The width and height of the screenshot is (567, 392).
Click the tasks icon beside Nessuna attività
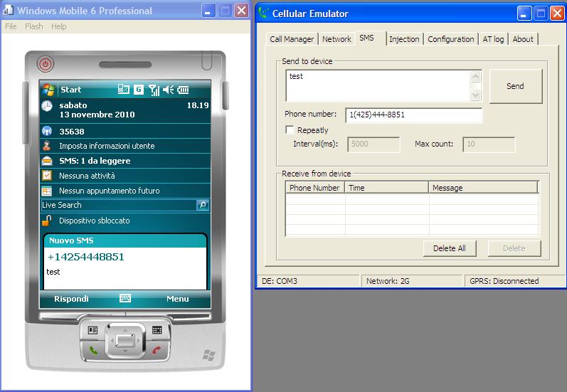pos(47,176)
